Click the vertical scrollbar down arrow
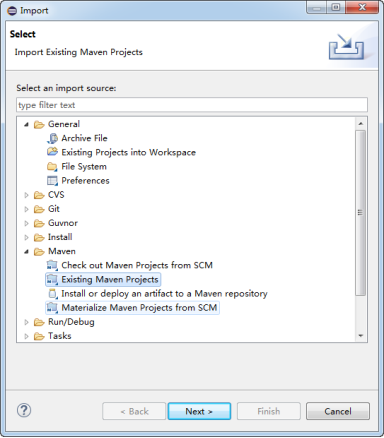Screen dimensions: 384x438 click(361, 336)
